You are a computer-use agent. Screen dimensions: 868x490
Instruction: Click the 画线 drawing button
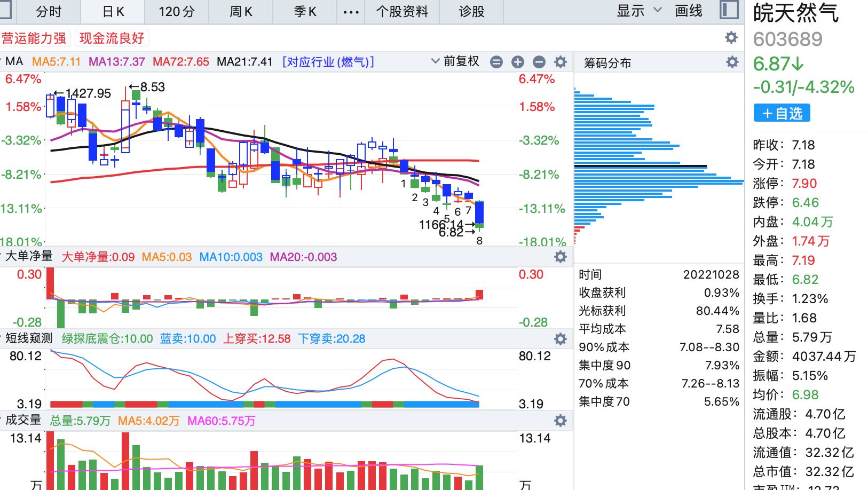pos(689,11)
